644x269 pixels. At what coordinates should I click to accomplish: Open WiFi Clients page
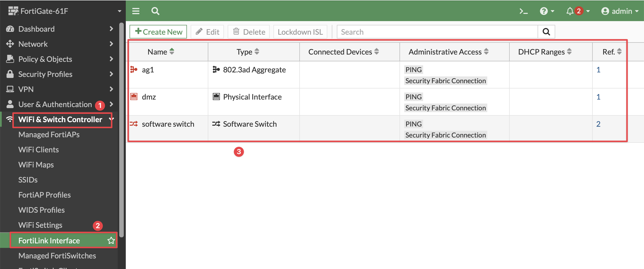[x=38, y=150]
